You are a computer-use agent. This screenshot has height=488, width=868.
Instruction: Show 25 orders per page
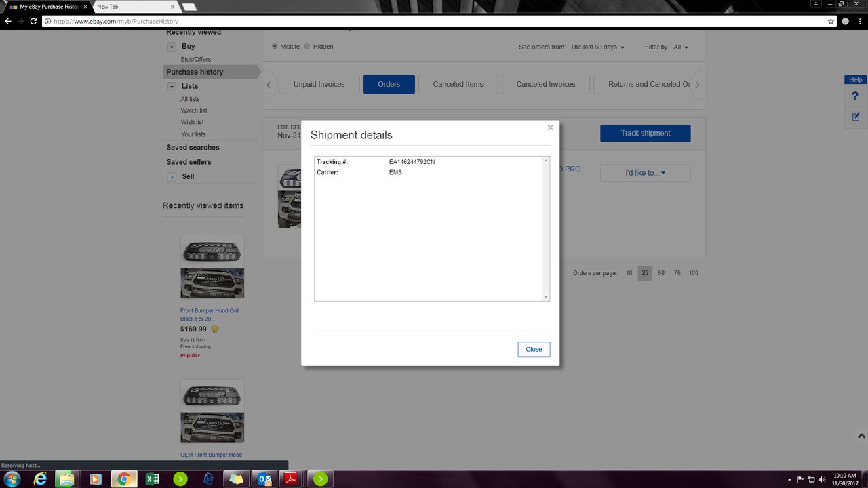[645, 273]
